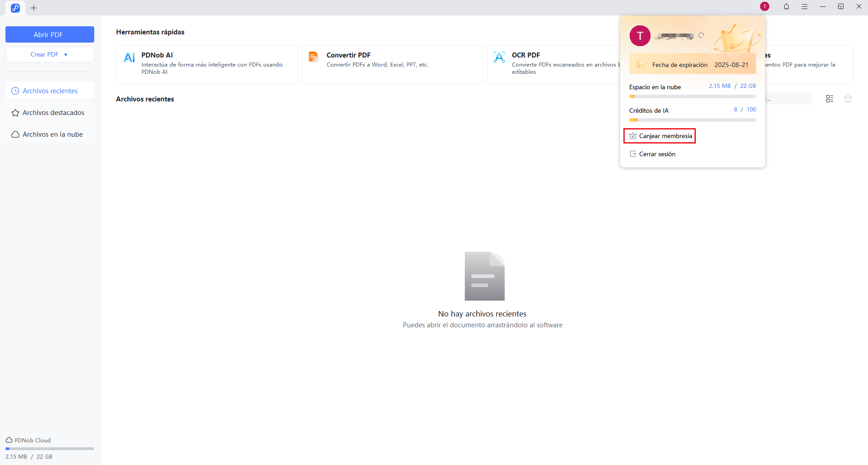Open the OCR PDF quick tool
The height and width of the screenshot is (465, 868).
click(x=554, y=64)
